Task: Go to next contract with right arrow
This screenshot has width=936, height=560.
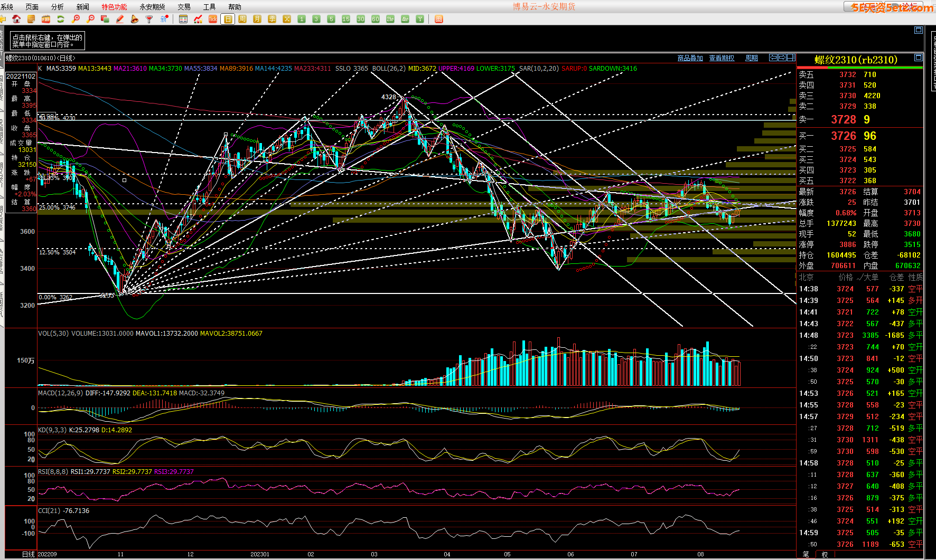Action: (782, 58)
